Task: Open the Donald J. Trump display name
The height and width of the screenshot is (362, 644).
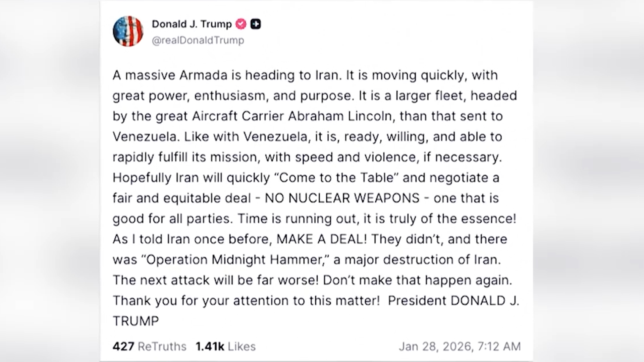Action: point(192,24)
